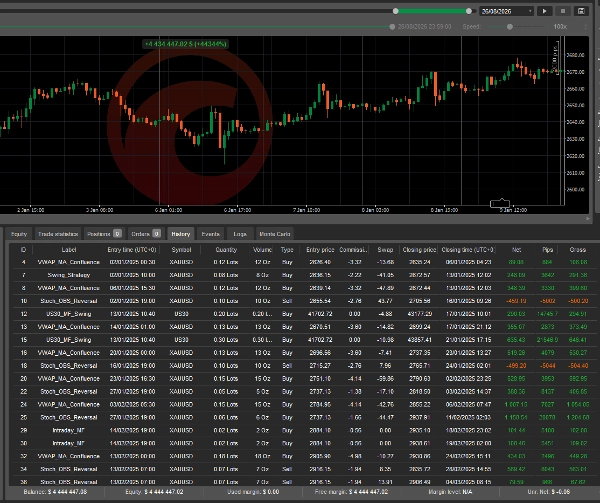
Task: Sort by the Label column header
Action: pyautogui.click(x=69, y=249)
